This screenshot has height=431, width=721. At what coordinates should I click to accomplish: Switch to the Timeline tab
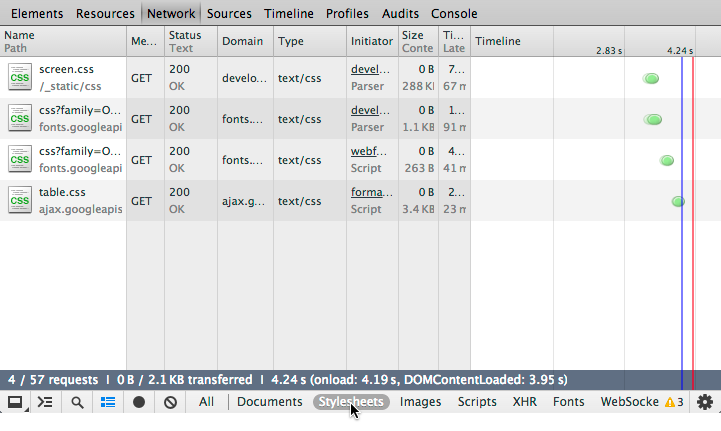[x=289, y=14]
